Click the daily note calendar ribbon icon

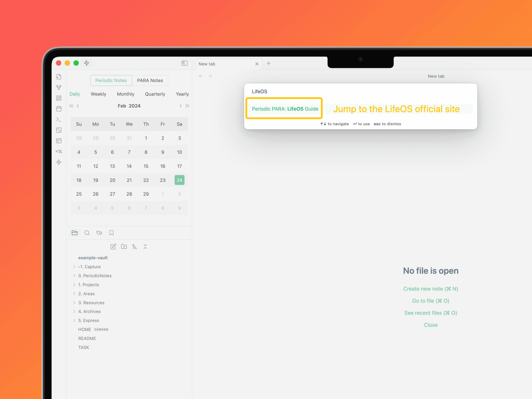point(59,109)
